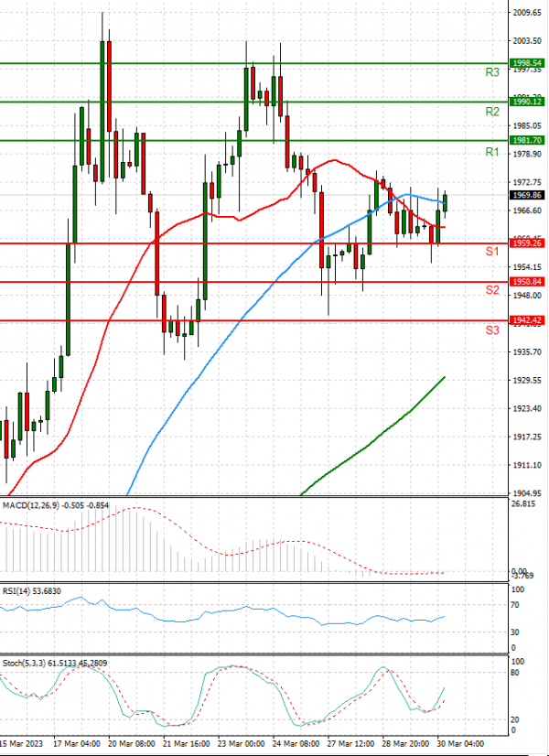Click the 20 Mar 08:00 time label

click(131, 743)
